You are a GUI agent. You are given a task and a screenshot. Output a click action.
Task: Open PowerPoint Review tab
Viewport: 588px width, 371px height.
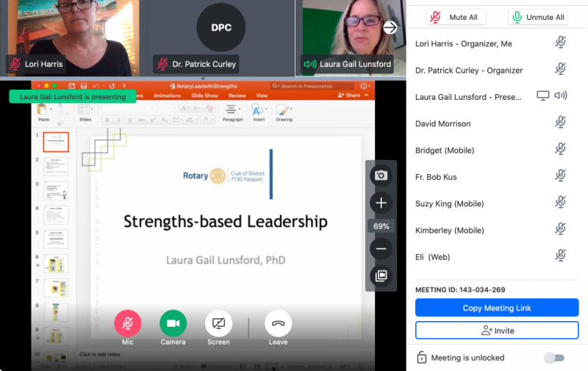[237, 96]
